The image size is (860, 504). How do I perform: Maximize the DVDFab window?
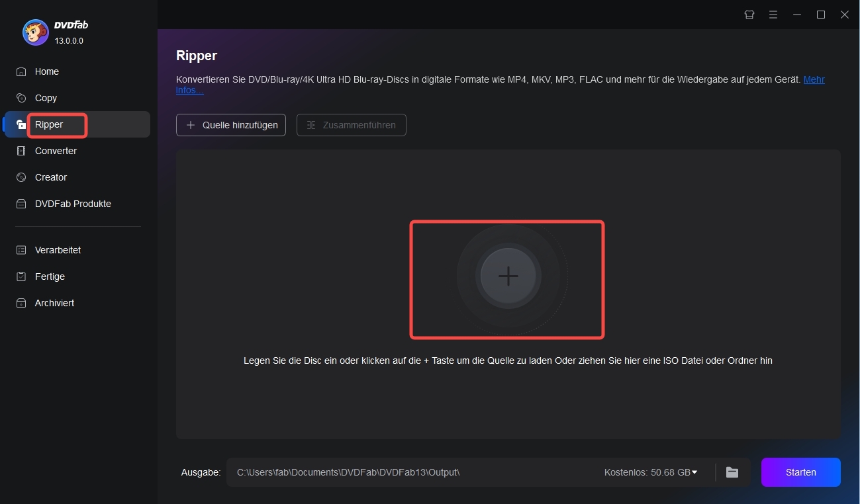(x=821, y=15)
